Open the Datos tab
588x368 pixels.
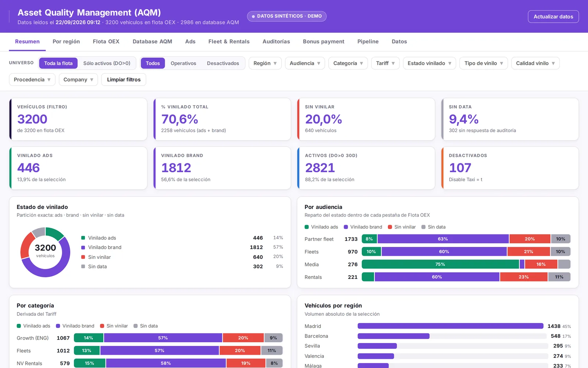(399, 42)
